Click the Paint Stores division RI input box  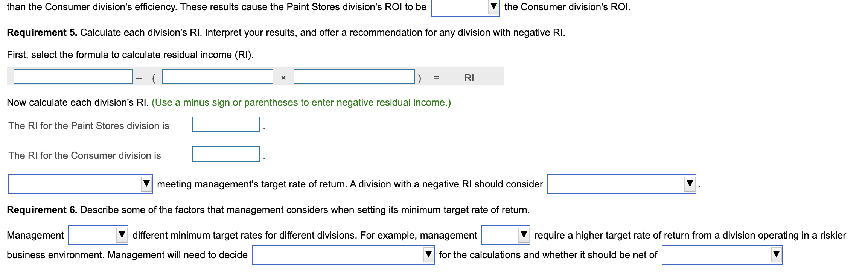(x=225, y=123)
